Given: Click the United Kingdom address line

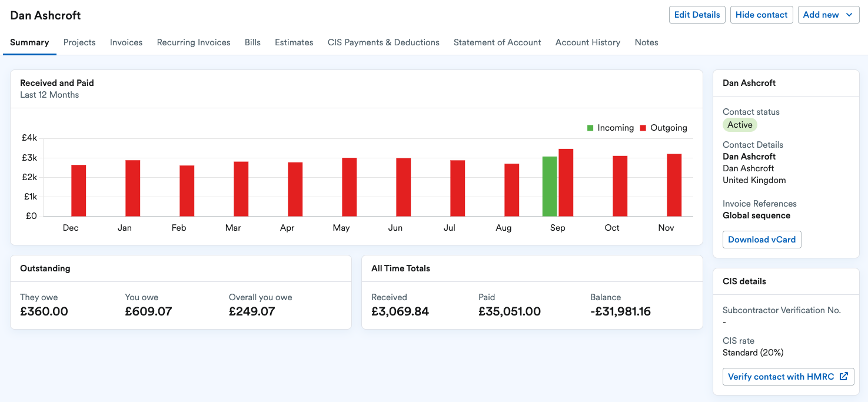Looking at the screenshot, I should 754,180.
